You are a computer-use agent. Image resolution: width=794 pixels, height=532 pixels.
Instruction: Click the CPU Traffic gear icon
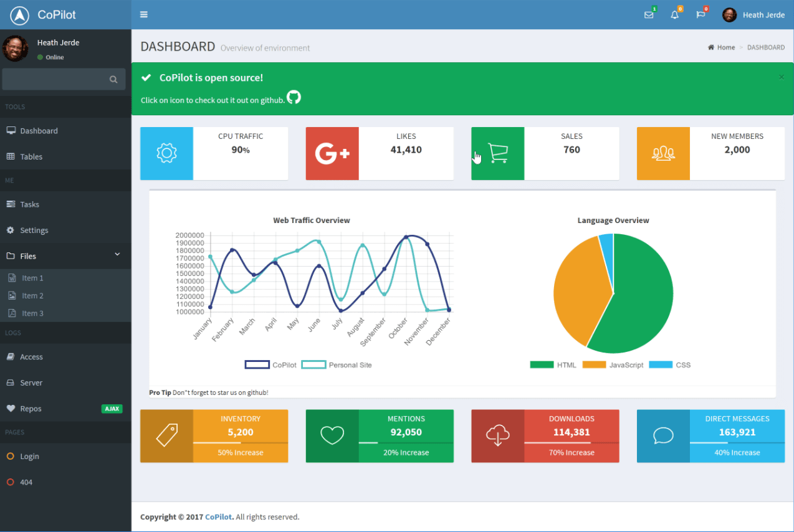[166, 154]
